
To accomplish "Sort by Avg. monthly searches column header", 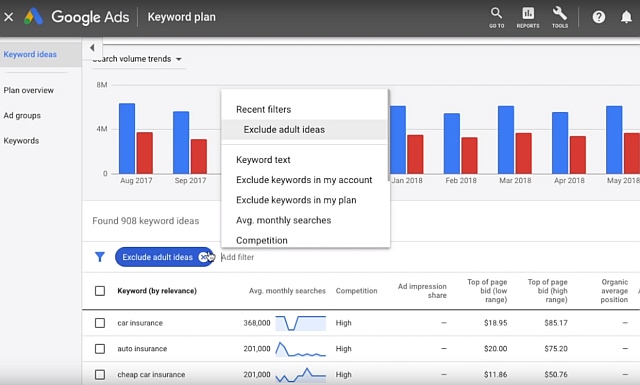I will pos(287,291).
